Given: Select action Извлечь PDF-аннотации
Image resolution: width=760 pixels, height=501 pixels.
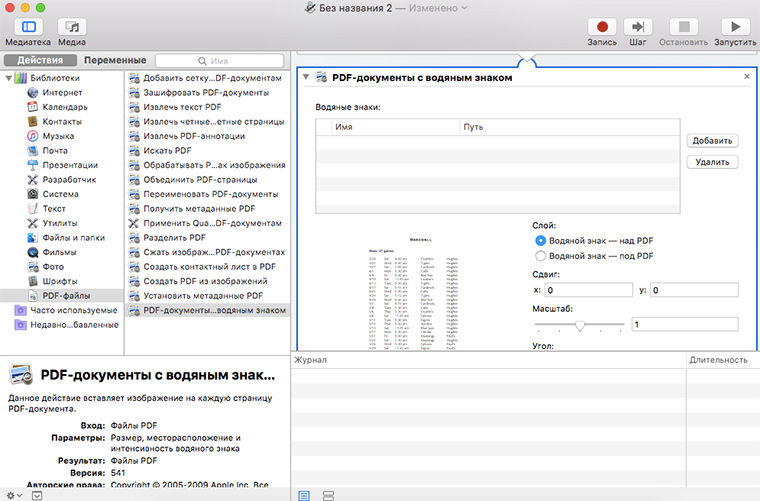Looking at the screenshot, I should point(207,136).
